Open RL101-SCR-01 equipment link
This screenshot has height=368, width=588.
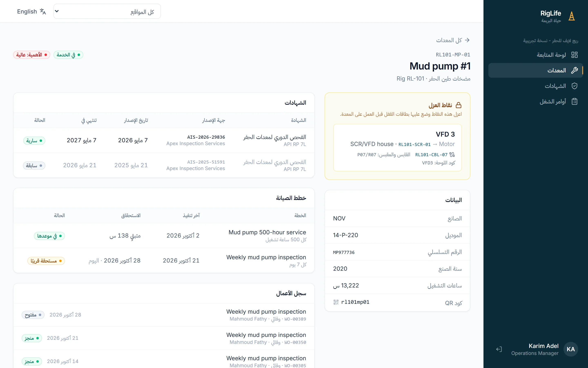pos(414,144)
